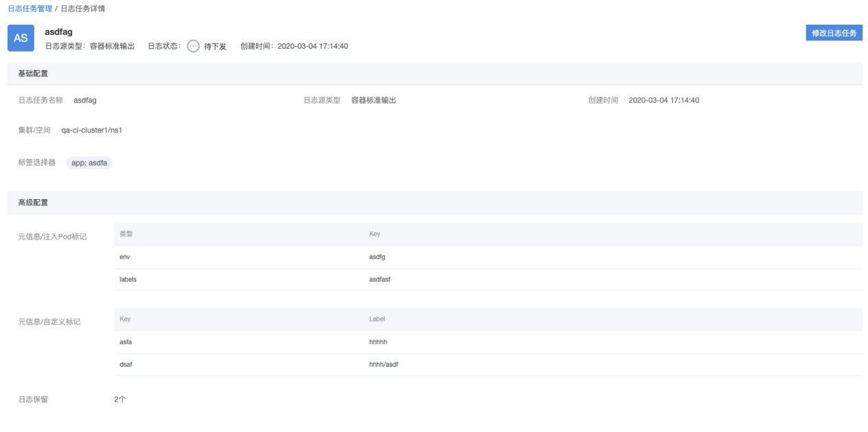Screen dimensions: 868x432
Task: Click the 2个 log retention value
Action: point(120,399)
